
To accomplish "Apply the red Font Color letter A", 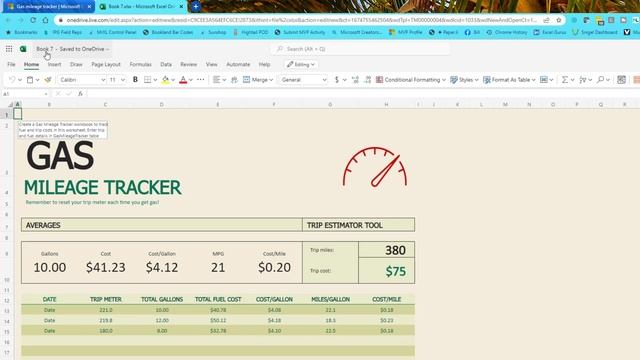I will (183, 80).
